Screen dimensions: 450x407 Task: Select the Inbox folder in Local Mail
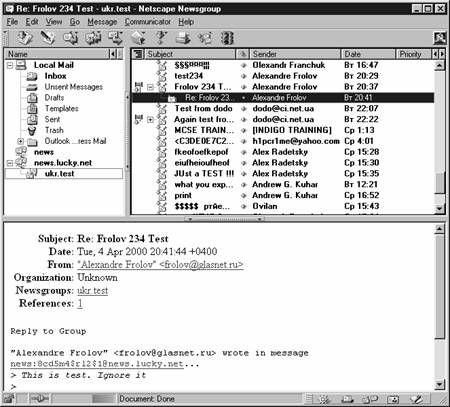click(x=55, y=76)
